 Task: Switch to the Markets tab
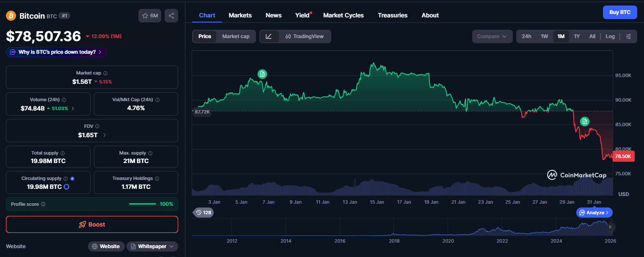(x=240, y=15)
